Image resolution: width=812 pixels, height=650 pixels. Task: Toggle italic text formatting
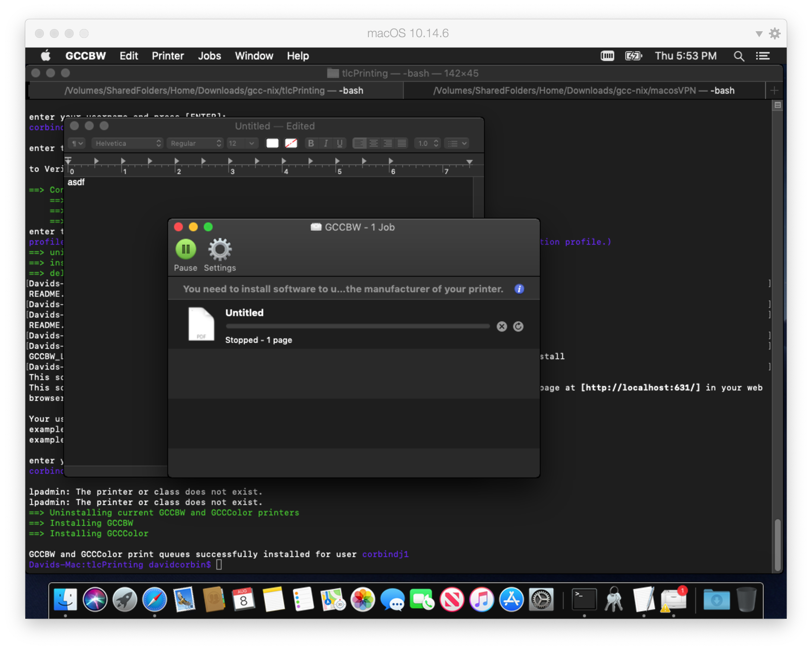tap(325, 144)
